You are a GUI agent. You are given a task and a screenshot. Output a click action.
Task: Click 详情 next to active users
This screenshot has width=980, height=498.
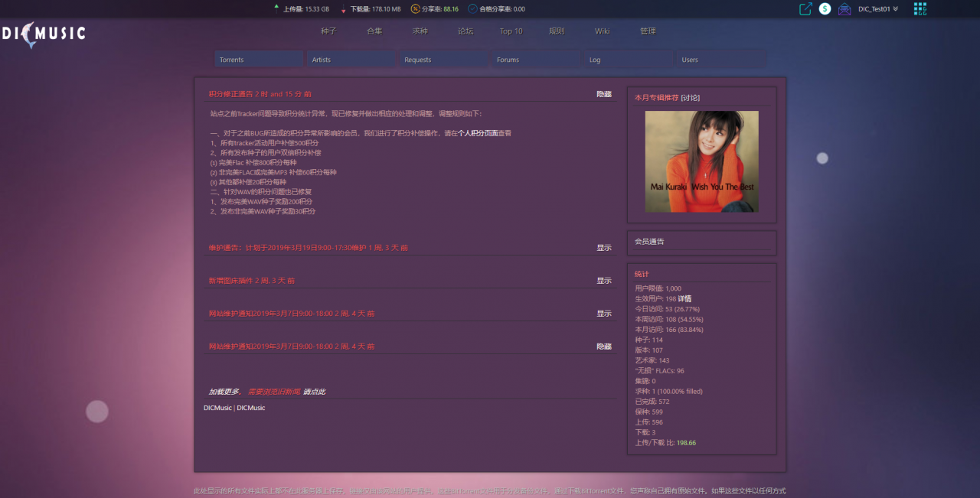point(684,299)
